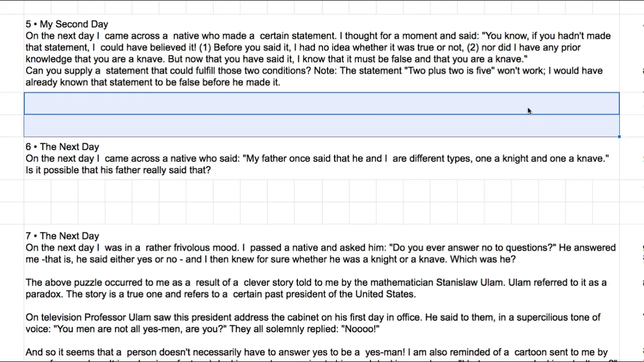Click the empty merged row directly under puzzle 6

point(321,191)
